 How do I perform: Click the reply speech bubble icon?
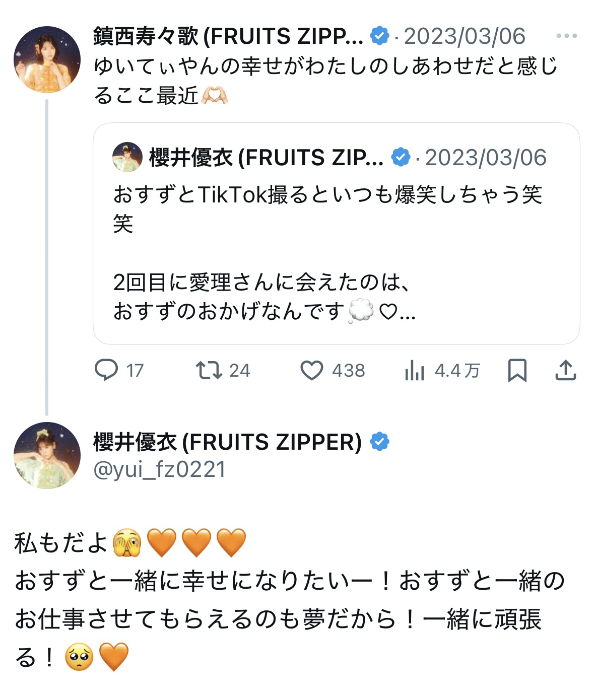[x=106, y=371]
